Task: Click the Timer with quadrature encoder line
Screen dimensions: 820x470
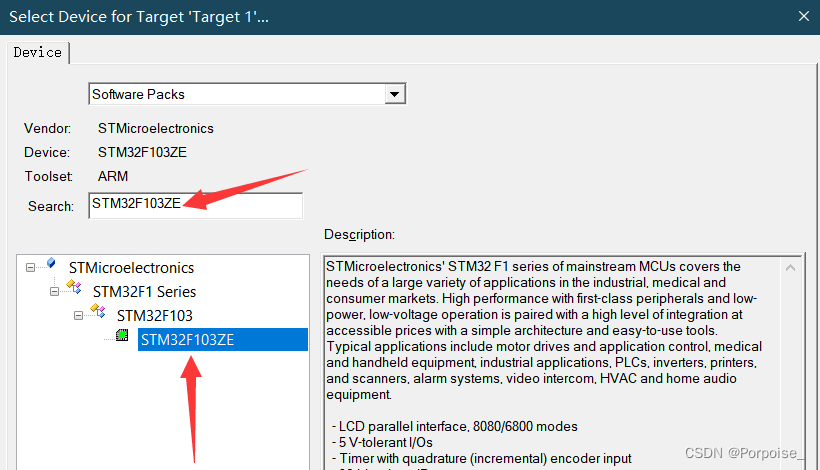Action: click(482, 458)
